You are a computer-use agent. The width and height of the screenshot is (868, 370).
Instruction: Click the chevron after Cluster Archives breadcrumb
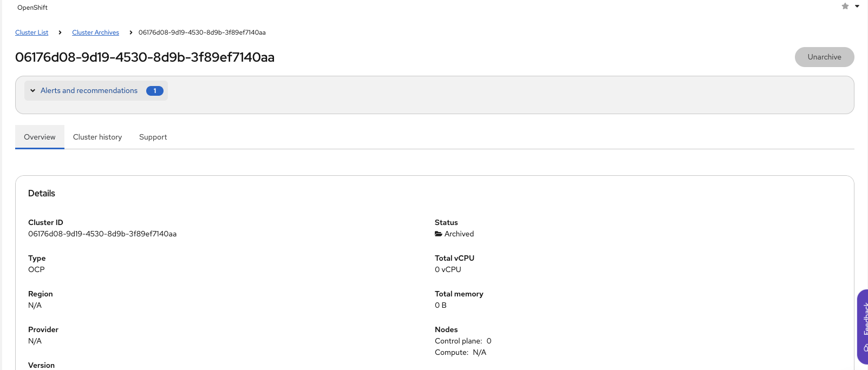[131, 32]
